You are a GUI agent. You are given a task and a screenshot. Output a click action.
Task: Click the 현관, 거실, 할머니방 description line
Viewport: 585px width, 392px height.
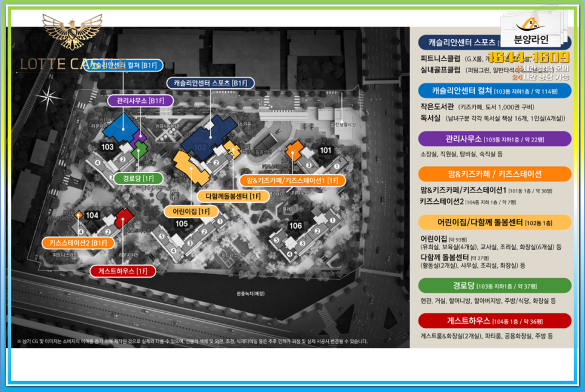pos(488,301)
